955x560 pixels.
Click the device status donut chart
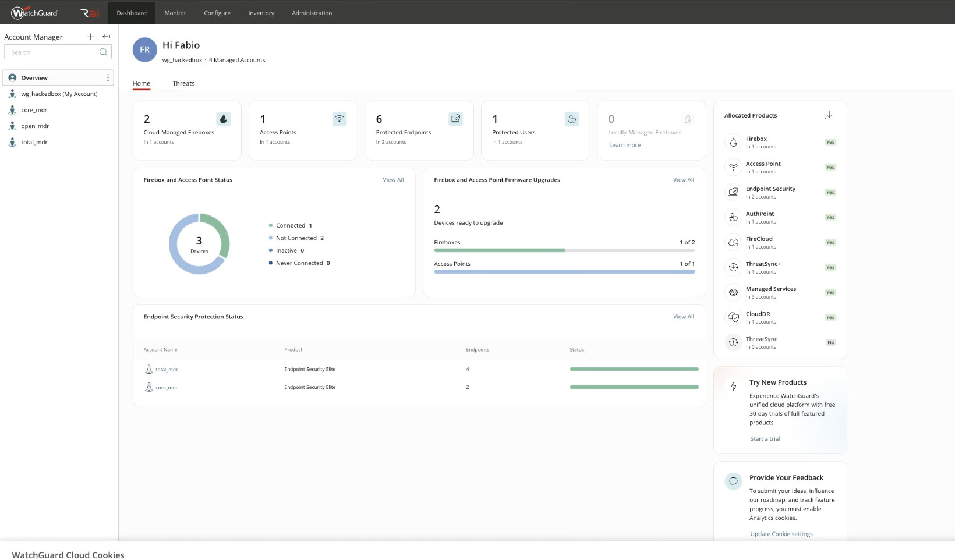[199, 244]
